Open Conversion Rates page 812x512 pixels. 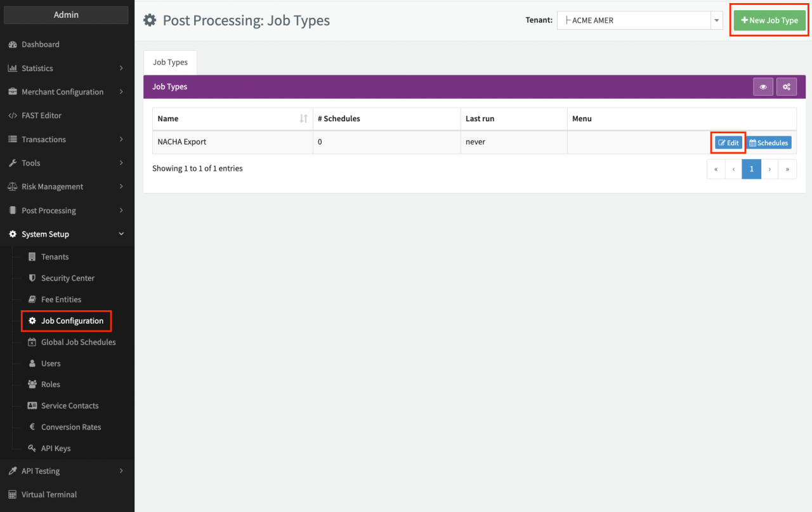coord(70,427)
